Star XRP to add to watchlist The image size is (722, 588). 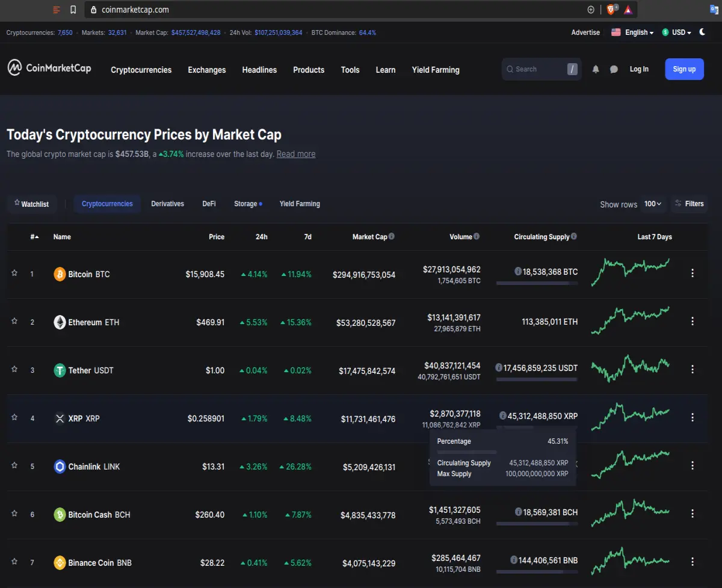tap(14, 417)
